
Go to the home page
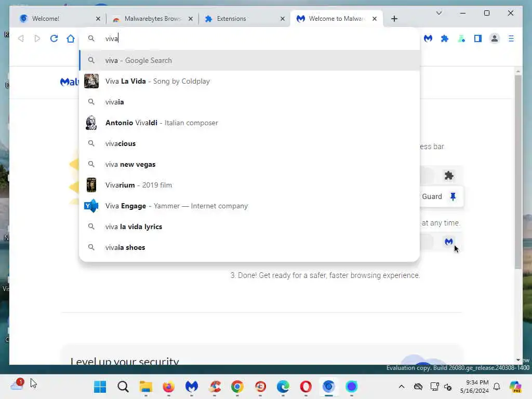(71, 38)
